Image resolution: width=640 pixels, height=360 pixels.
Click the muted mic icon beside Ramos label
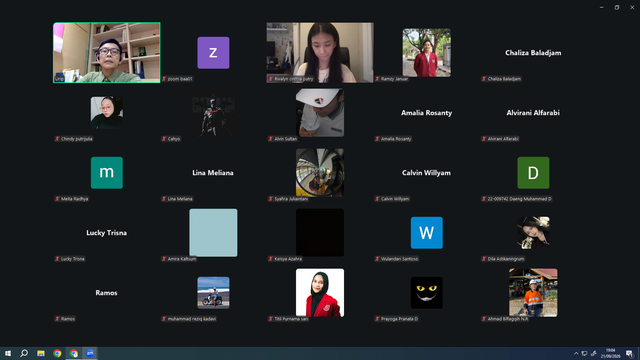[x=57, y=319]
